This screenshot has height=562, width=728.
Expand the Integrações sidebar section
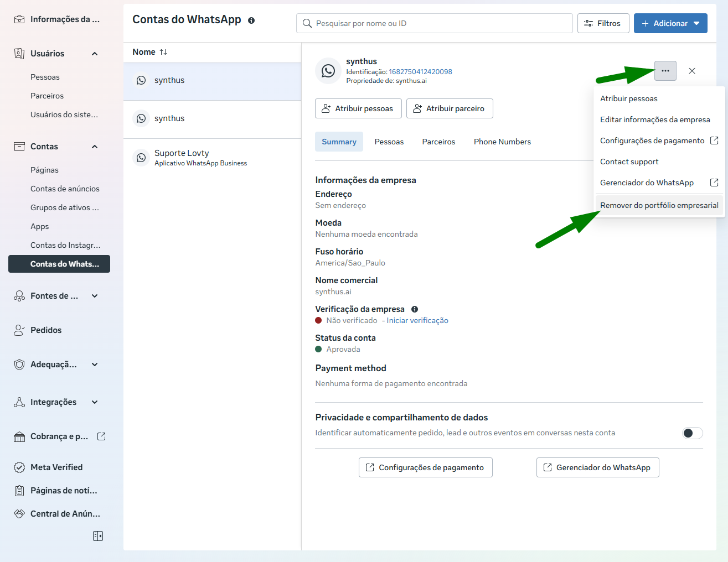[x=95, y=402]
